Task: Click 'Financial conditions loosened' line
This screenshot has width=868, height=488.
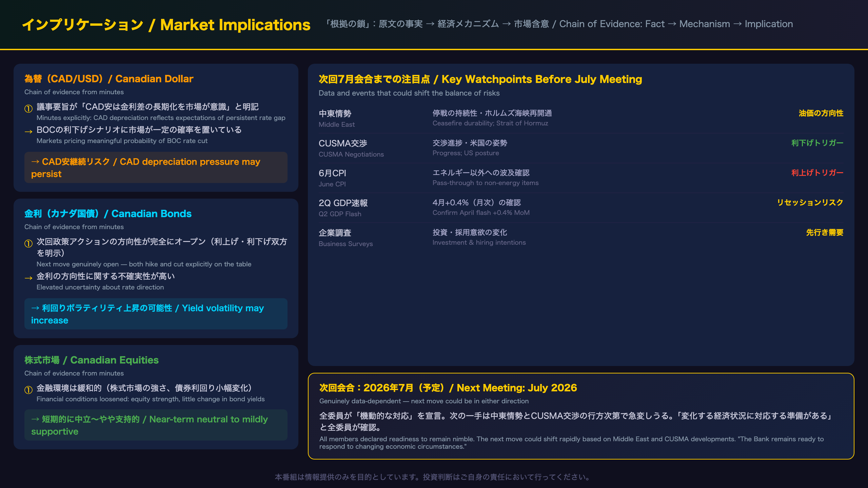Action: pos(151,399)
